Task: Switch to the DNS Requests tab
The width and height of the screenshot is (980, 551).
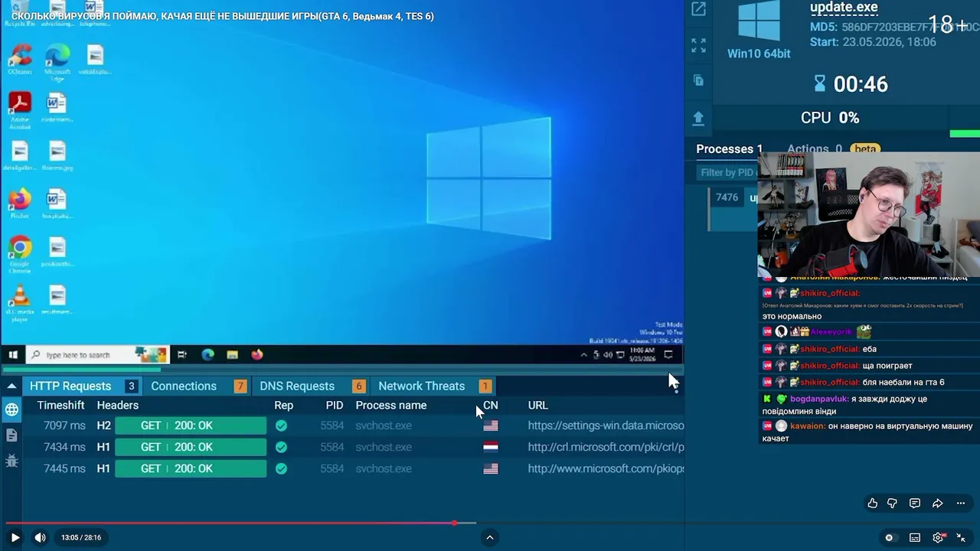Action: click(x=312, y=386)
